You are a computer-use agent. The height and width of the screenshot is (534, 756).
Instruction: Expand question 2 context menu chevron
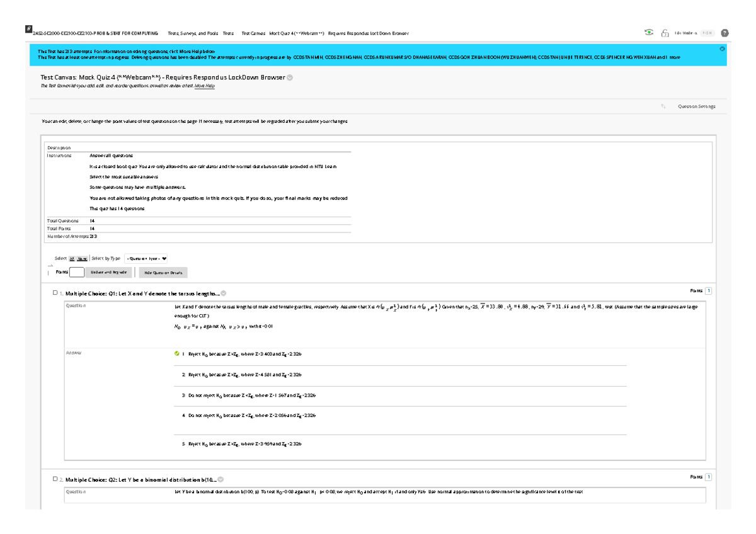coord(220,479)
